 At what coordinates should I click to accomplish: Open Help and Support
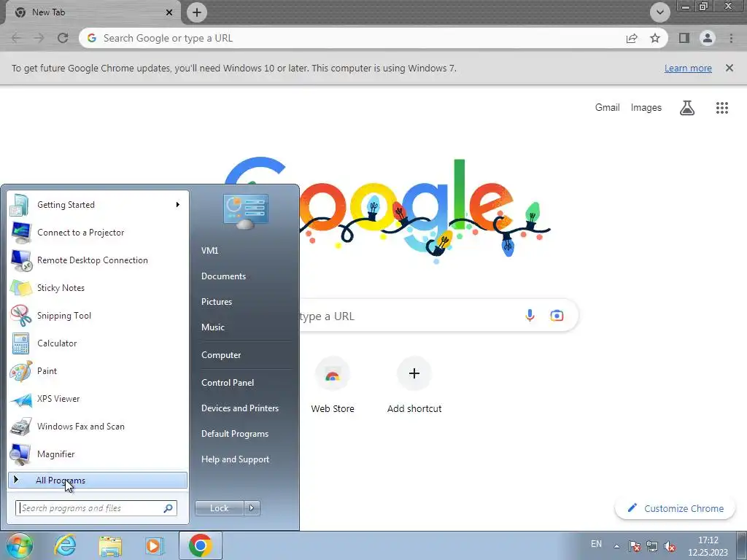245,459
